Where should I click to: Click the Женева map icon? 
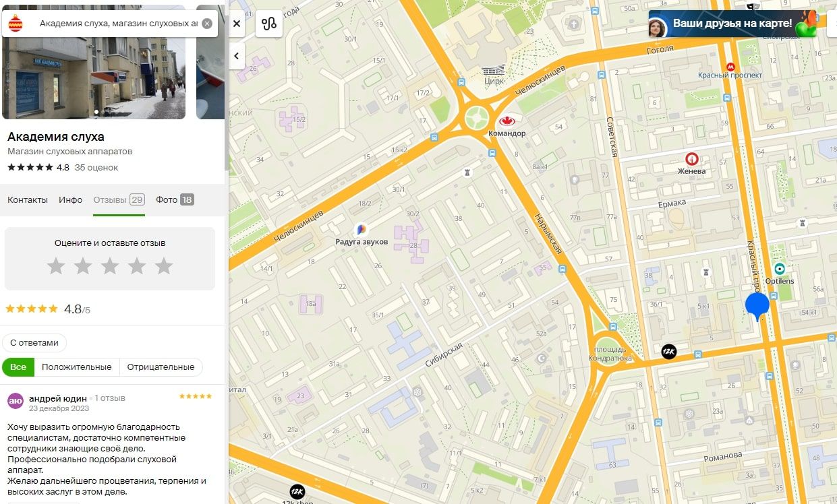691,159
